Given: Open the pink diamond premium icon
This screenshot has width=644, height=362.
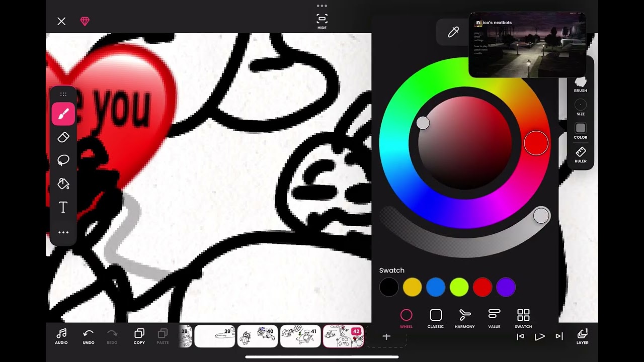Looking at the screenshot, I should (85, 21).
